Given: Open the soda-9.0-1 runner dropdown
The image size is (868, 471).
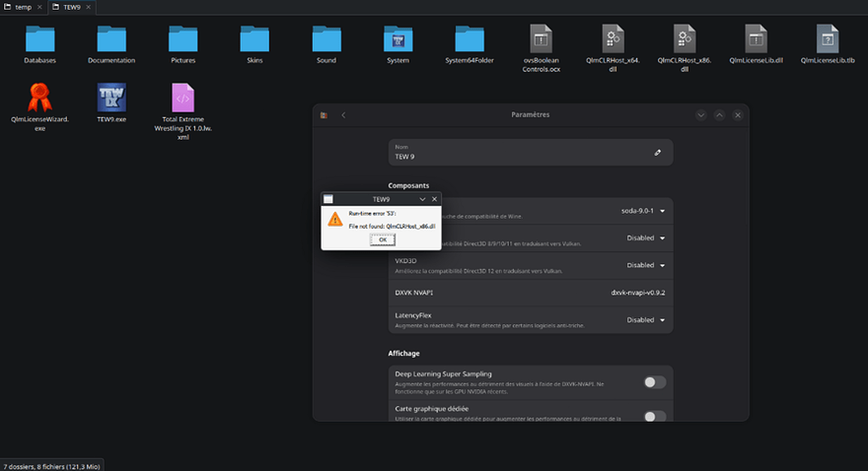Looking at the screenshot, I should click(643, 211).
